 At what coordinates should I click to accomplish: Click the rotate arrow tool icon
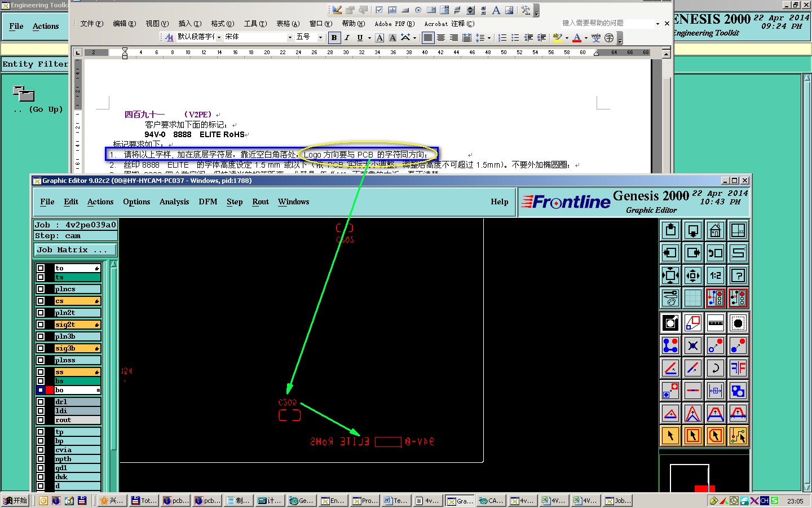pyautogui.click(x=716, y=368)
